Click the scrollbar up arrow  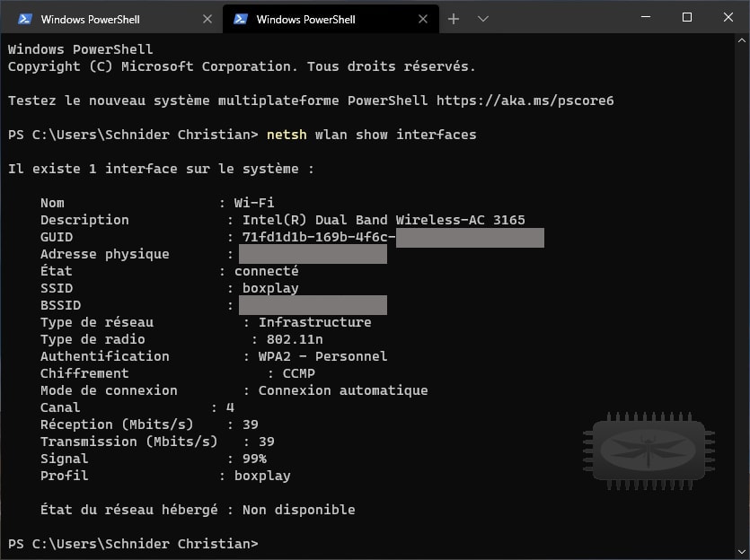point(742,40)
